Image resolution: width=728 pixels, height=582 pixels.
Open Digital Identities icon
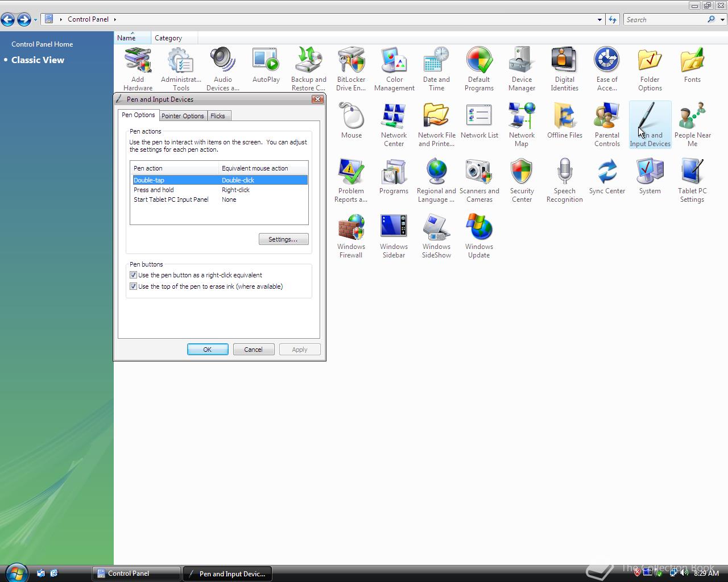564,69
